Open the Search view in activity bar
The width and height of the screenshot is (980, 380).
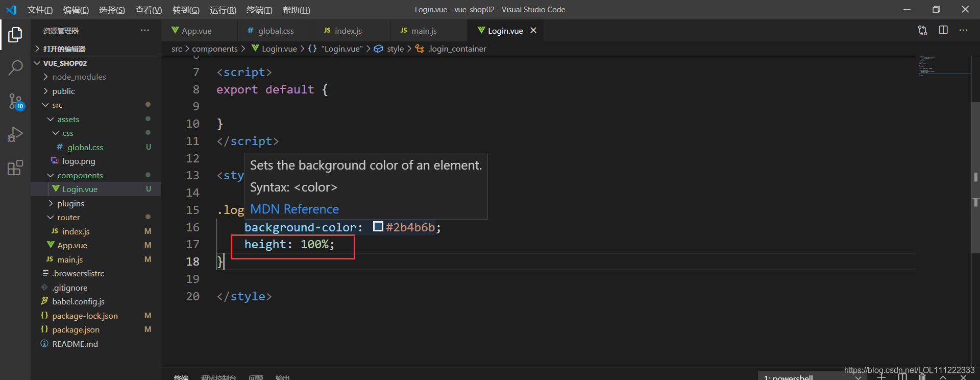(15, 67)
